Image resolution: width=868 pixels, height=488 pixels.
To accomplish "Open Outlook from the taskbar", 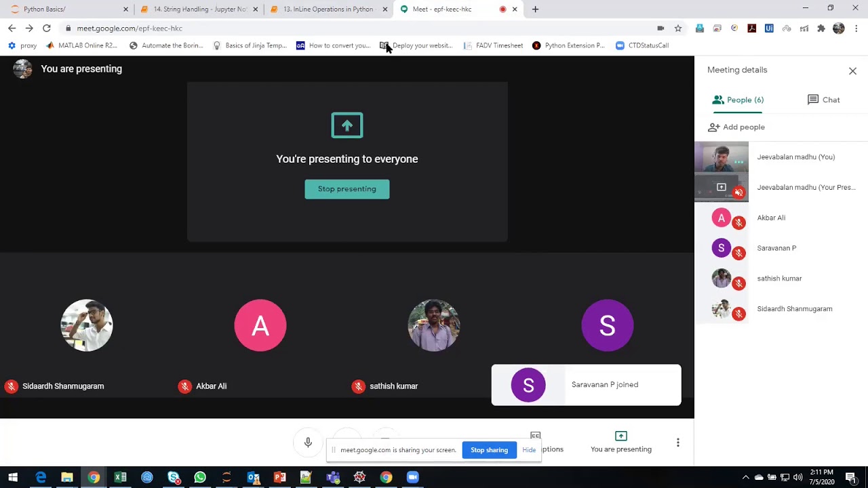I will click(253, 477).
